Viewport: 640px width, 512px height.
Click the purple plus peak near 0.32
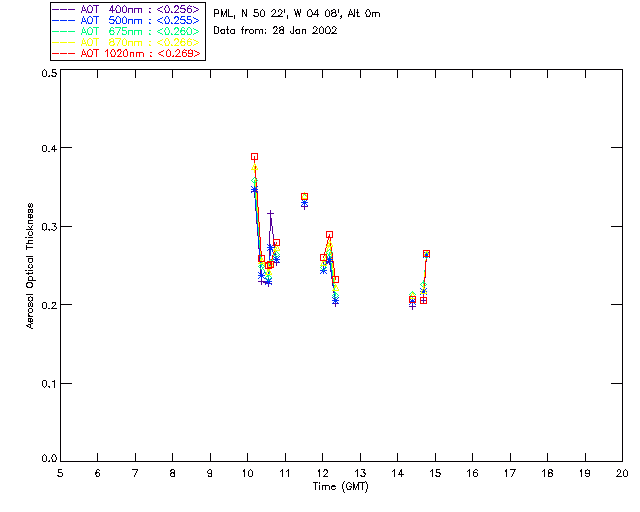[x=270, y=214]
